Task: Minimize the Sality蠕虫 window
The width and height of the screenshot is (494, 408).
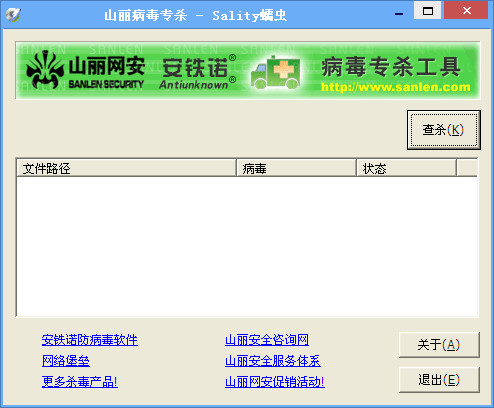Action: [x=399, y=14]
